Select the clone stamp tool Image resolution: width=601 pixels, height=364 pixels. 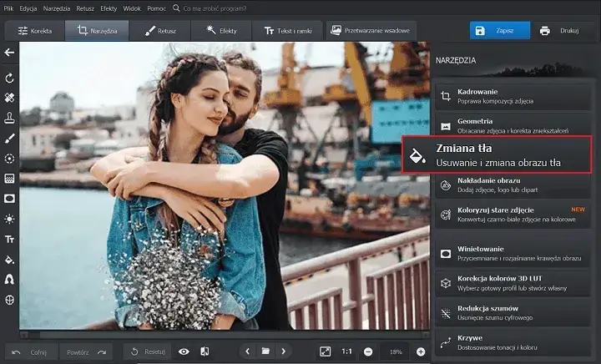[x=9, y=118]
